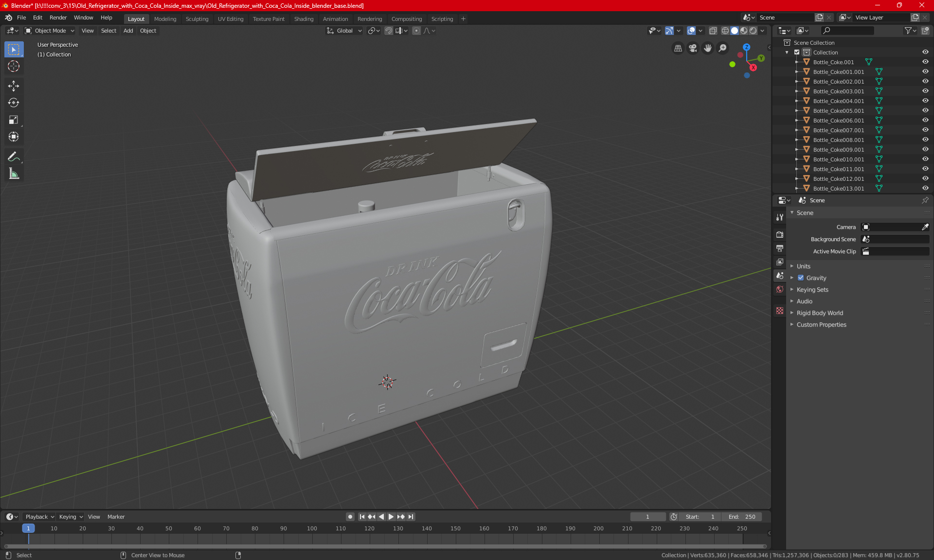Open the Render properties tab

tap(780, 234)
